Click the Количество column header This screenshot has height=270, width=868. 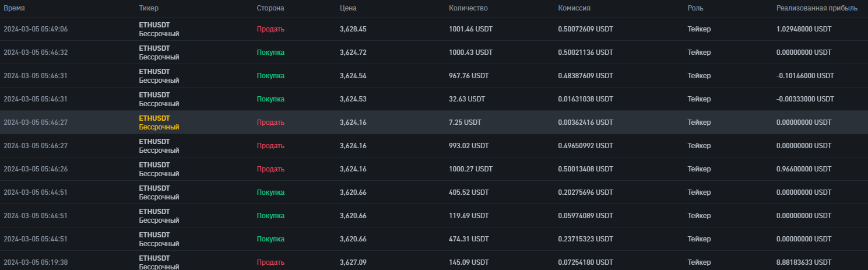468,8
